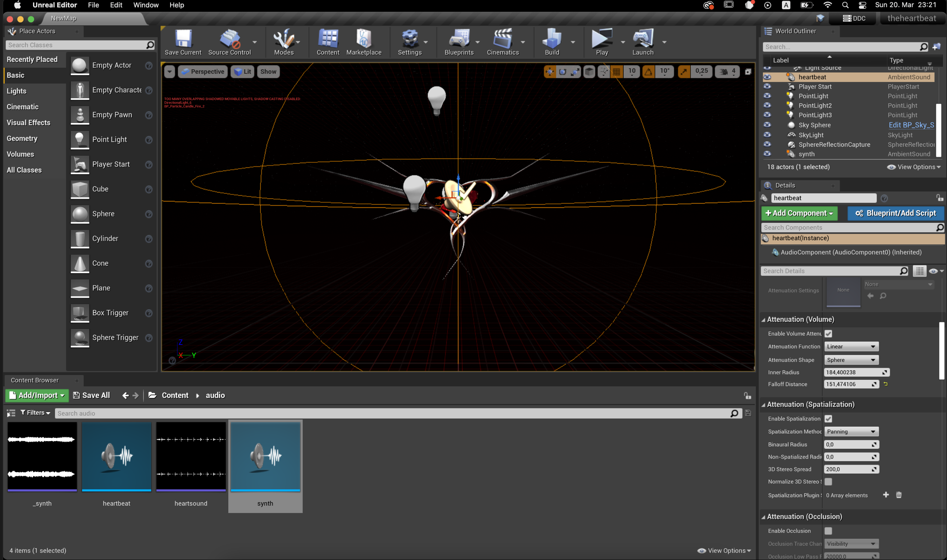Open World Outliner View Options

coord(914,167)
